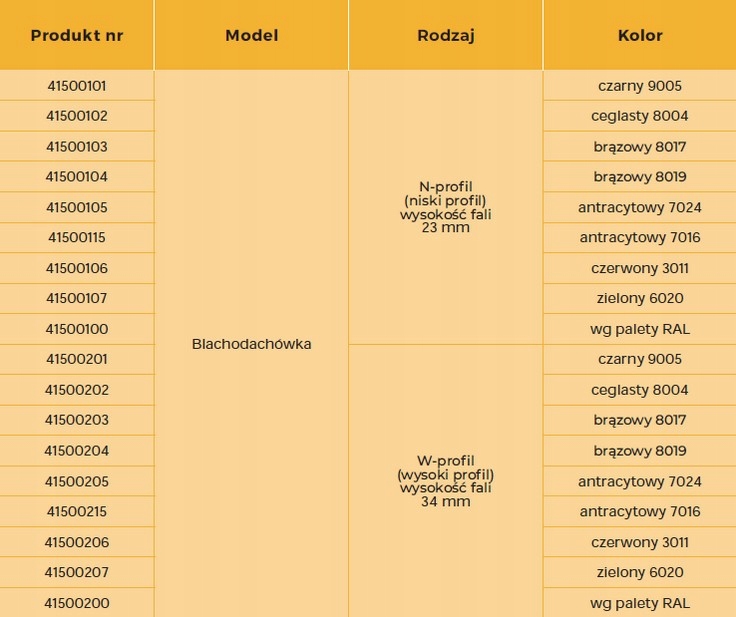Select product number 41500103 cell
736x617 pixels.
(x=77, y=147)
